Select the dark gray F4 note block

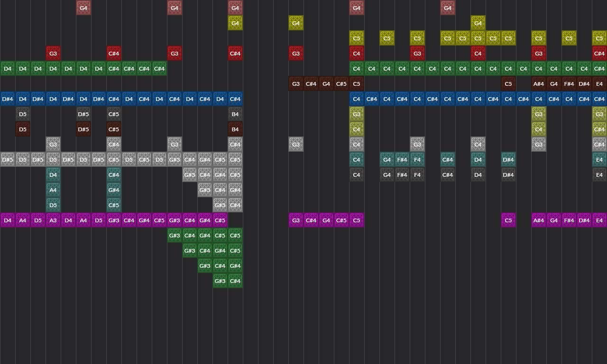click(x=417, y=175)
